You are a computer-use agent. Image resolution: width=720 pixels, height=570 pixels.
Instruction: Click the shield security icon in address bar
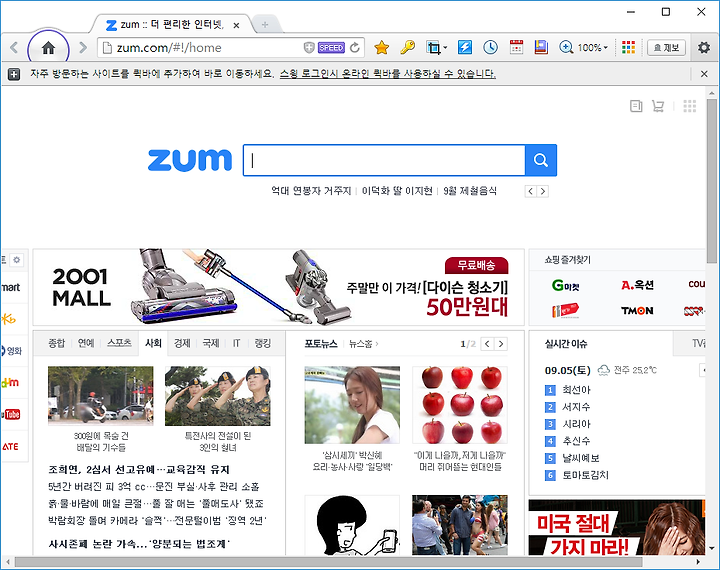point(309,47)
